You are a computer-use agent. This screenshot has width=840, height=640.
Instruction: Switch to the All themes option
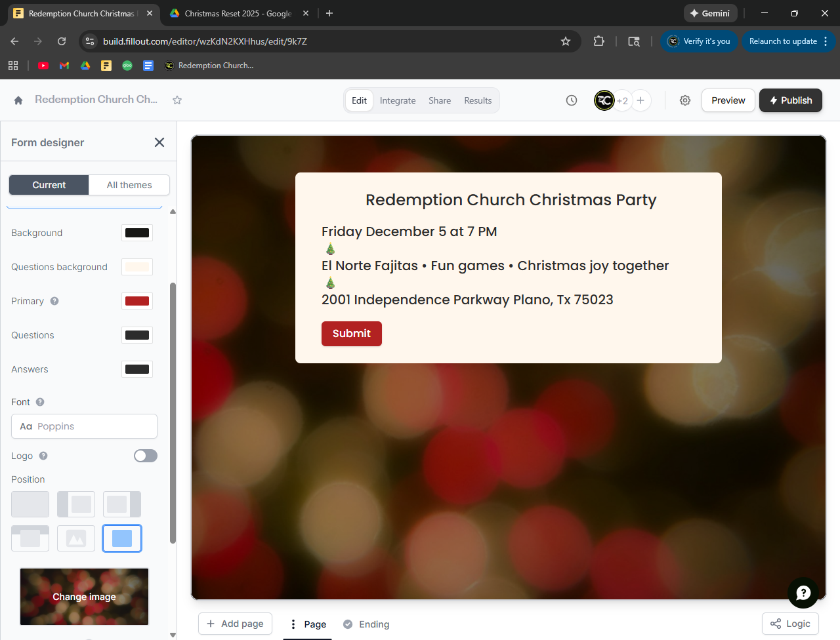click(129, 185)
